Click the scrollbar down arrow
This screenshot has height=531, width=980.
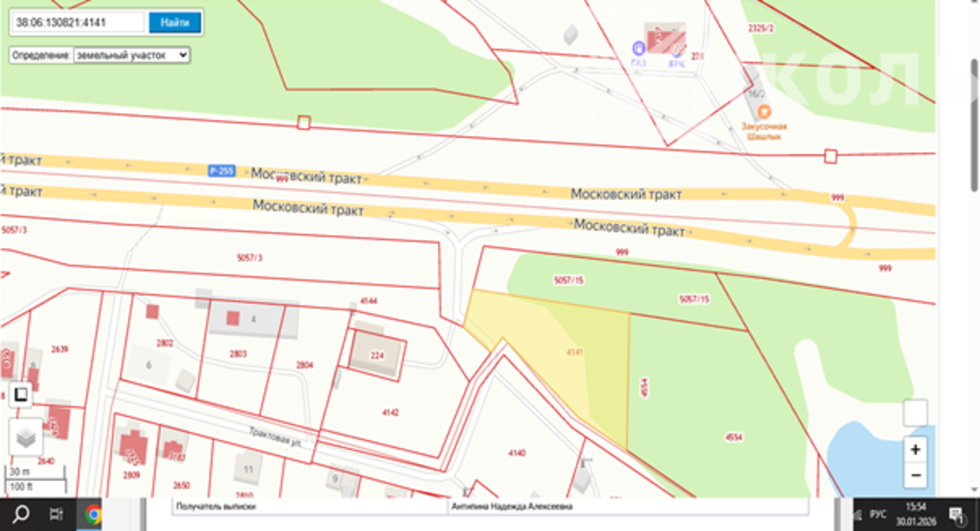click(x=975, y=490)
